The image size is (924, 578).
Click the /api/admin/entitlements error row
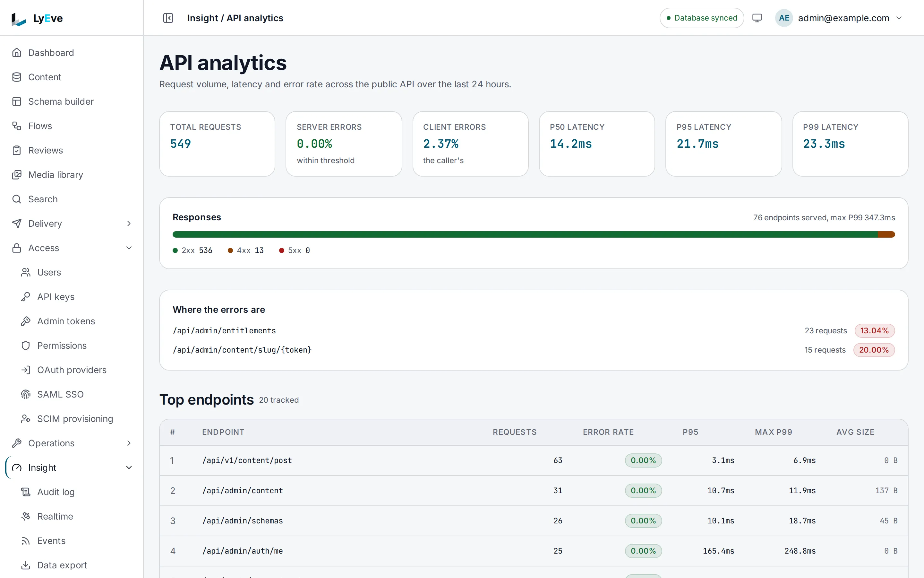(534, 331)
